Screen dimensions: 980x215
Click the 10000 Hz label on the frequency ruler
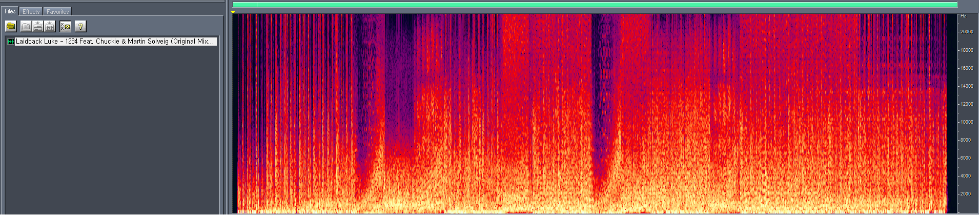coord(967,122)
